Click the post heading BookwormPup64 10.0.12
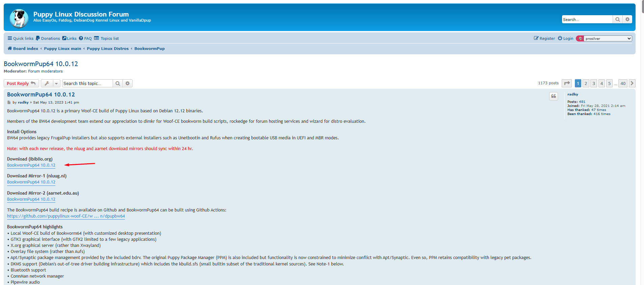Screen dimensions: 644x285 (41, 95)
